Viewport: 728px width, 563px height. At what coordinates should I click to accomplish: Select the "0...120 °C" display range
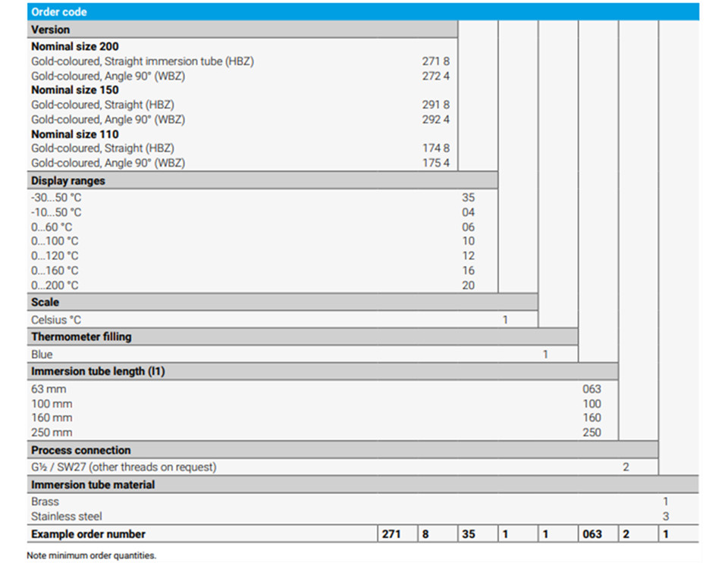coord(55,256)
